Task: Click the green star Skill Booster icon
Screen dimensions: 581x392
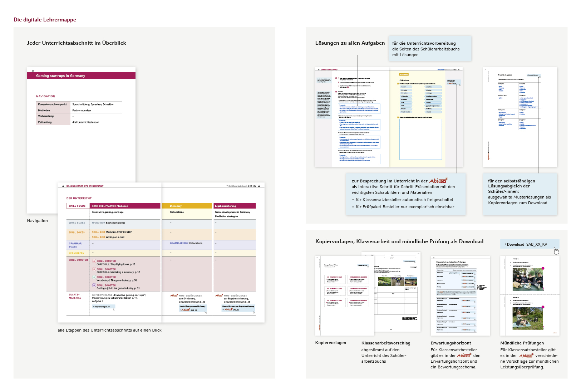Action: (x=94, y=277)
